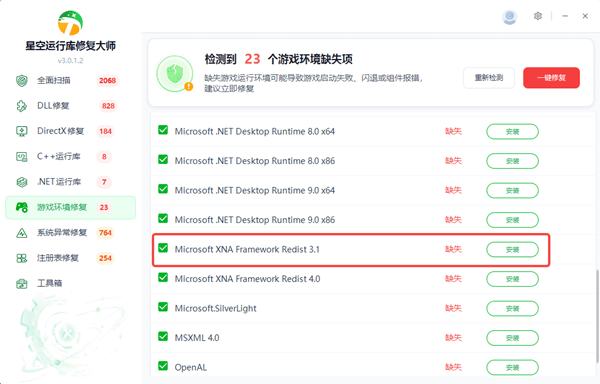The height and width of the screenshot is (384, 600).
Task: Click the 2068 badge beside 全面扫描
Action: coord(108,81)
